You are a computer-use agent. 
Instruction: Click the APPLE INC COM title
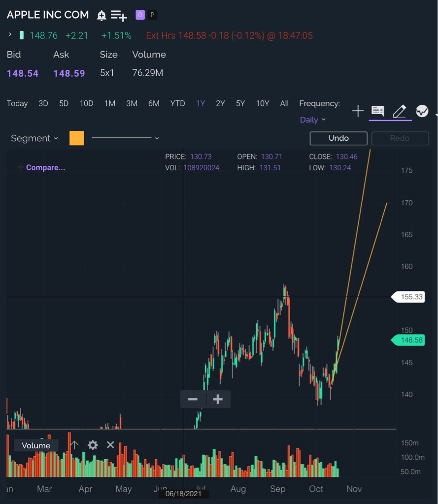[x=48, y=15]
